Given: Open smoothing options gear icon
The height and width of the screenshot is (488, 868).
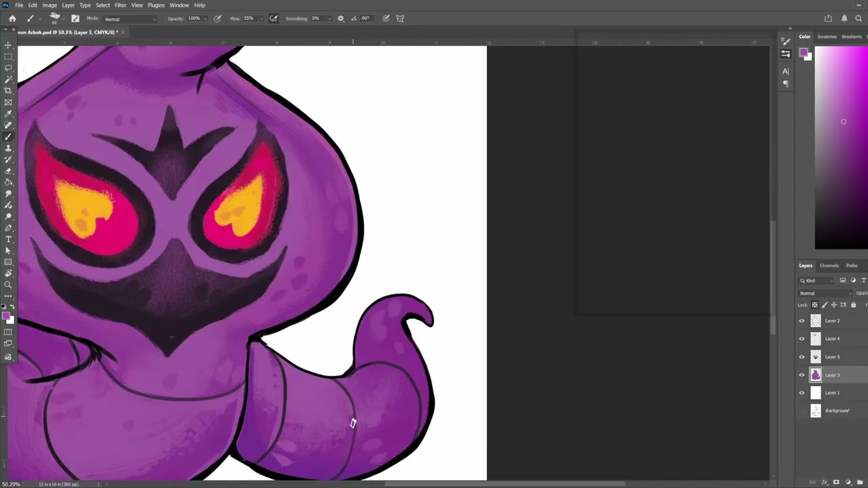Looking at the screenshot, I should 340,18.
